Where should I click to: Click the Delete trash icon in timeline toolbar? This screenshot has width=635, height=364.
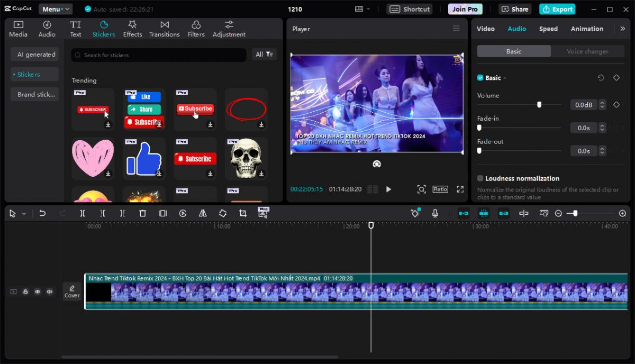coord(142,213)
